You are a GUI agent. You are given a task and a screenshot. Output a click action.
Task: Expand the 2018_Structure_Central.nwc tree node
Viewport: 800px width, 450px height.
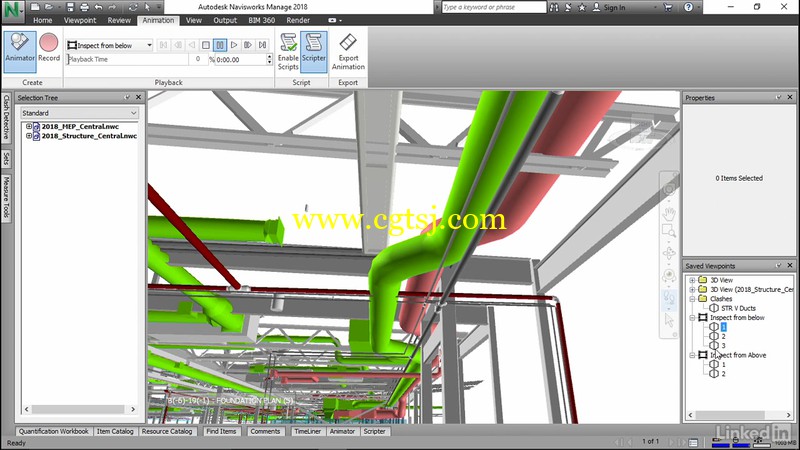(x=29, y=136)
